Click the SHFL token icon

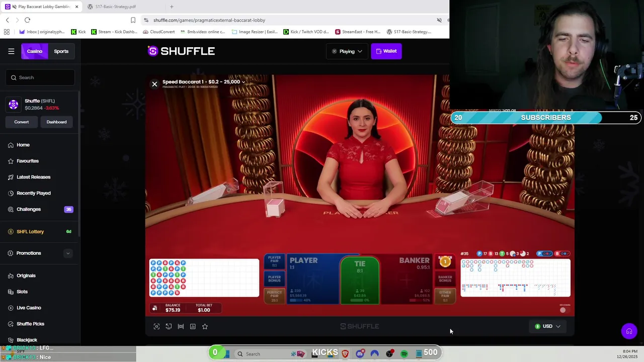pyautogui.click(x=14, y=105)
